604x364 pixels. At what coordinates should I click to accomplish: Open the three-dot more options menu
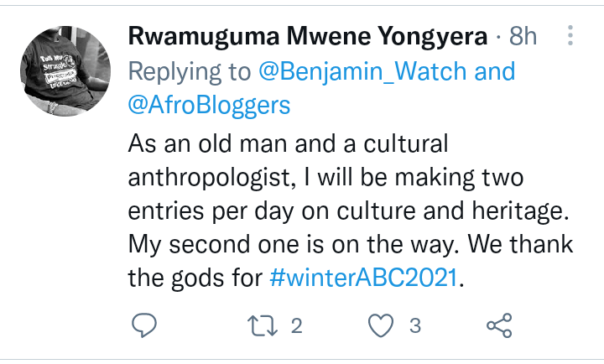point(570,37)
